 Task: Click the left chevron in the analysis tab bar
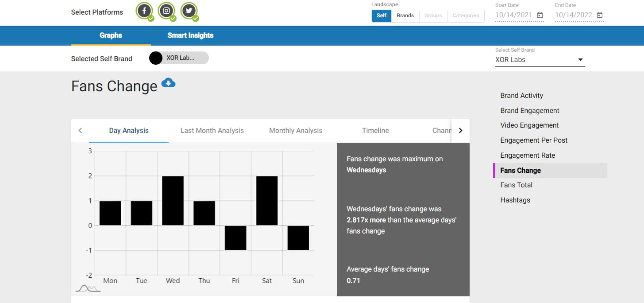click(x=80, y=130)
